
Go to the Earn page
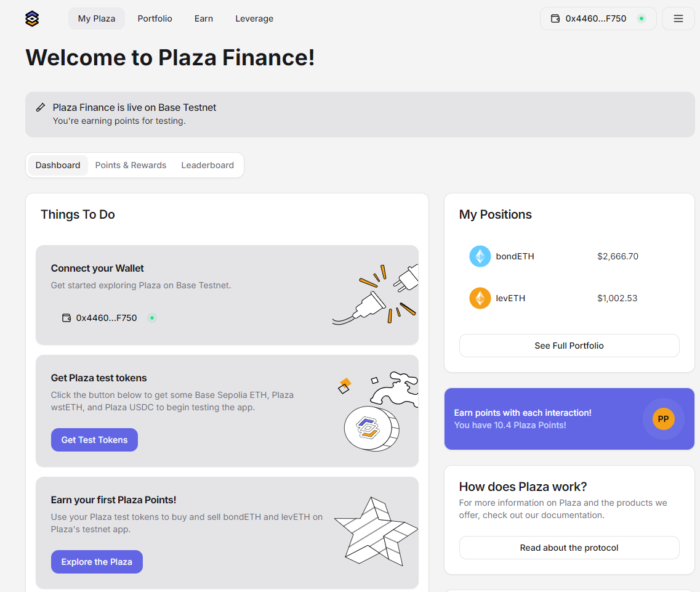point(204,18)
